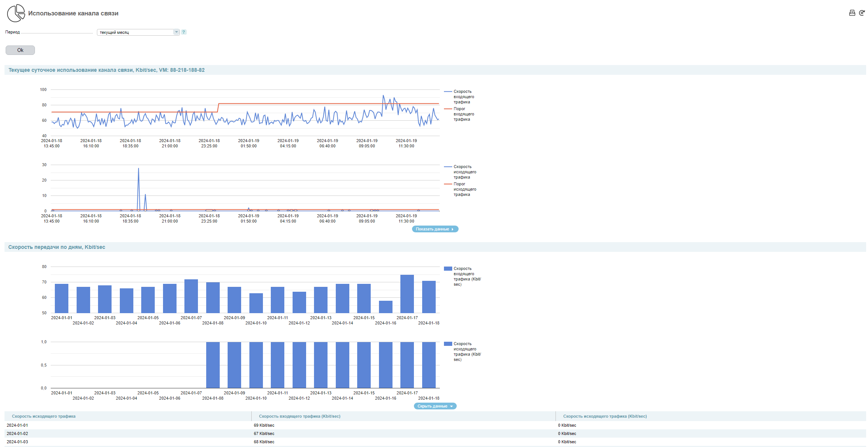Click the incoming traffic bar for 2024-01-16
The width and height of the screenshot is (868, 447).
(386, 307)
